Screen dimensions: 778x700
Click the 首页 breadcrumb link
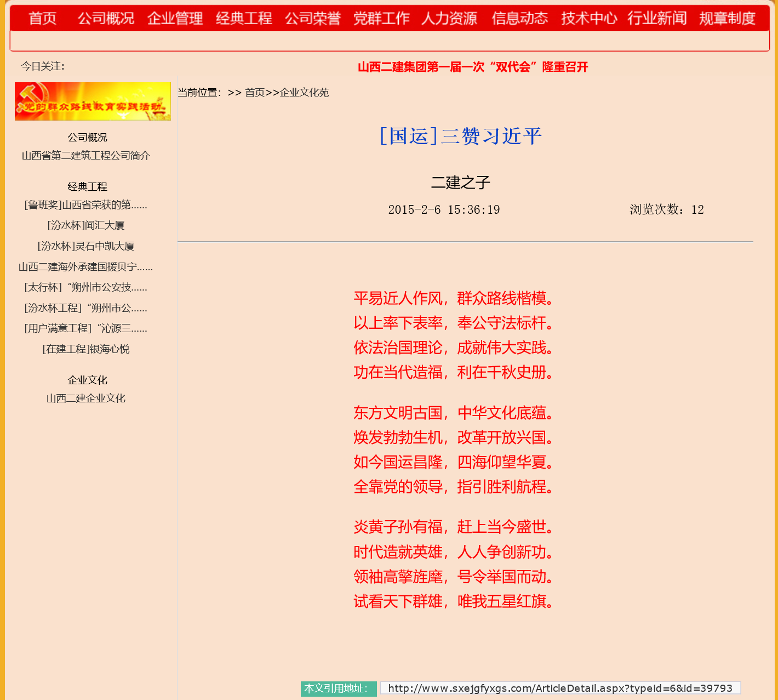pyautogui.click(x=255, y=93)
